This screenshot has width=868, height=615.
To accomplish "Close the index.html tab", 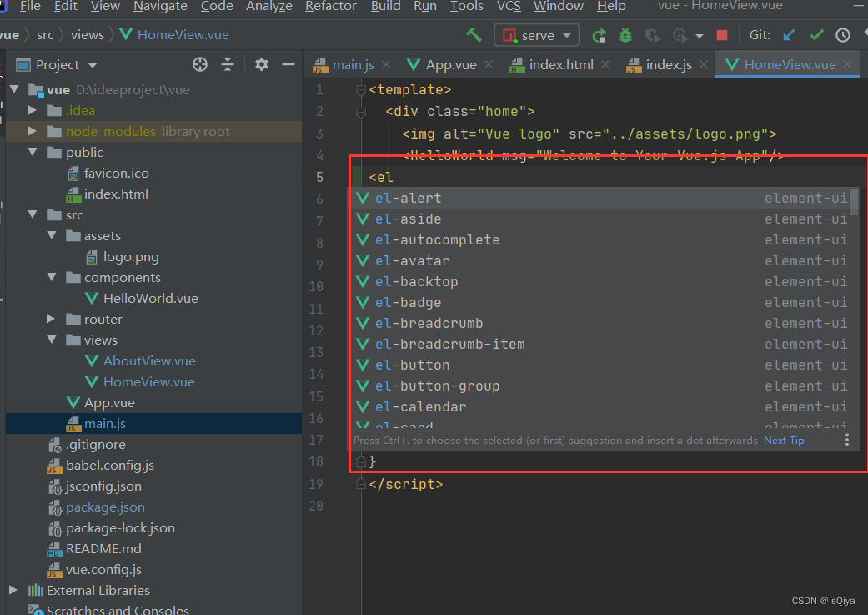I will (x=605, y=65).
